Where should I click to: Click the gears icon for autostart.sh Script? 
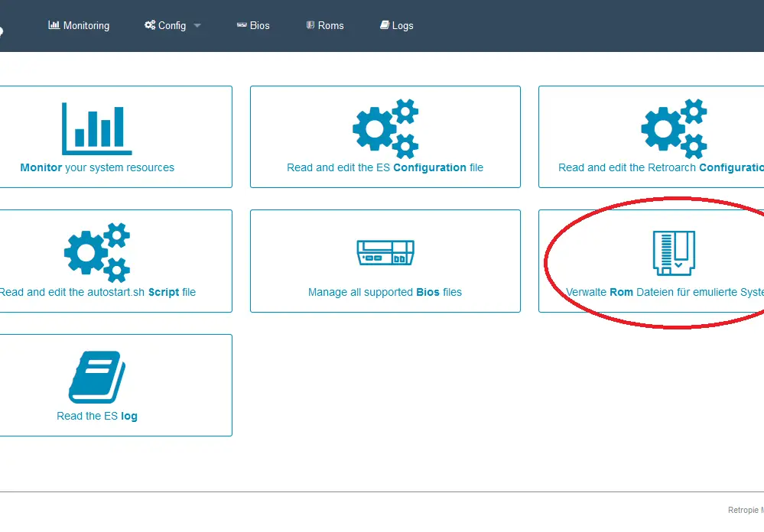97,253
